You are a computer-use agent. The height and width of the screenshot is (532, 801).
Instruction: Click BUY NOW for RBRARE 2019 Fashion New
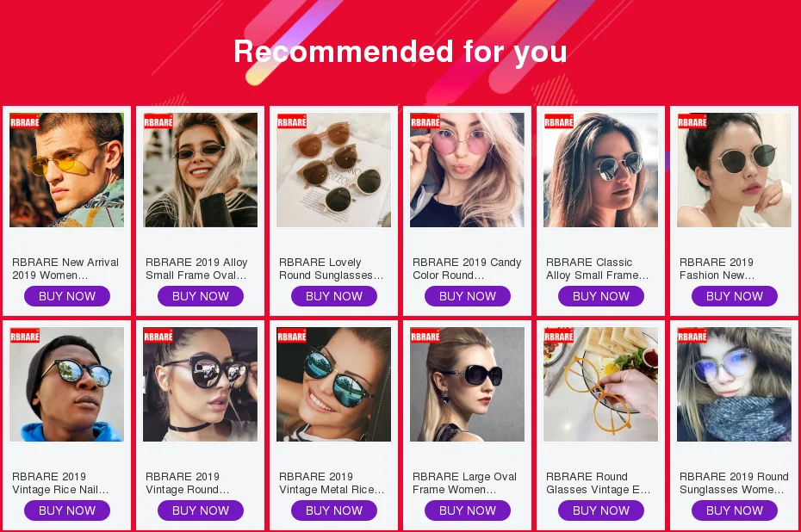(735, 296)
